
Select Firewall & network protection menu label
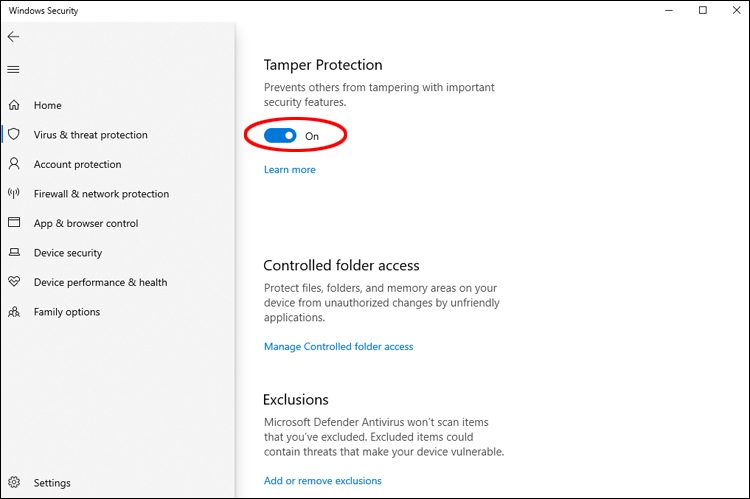tap(101, 194)
